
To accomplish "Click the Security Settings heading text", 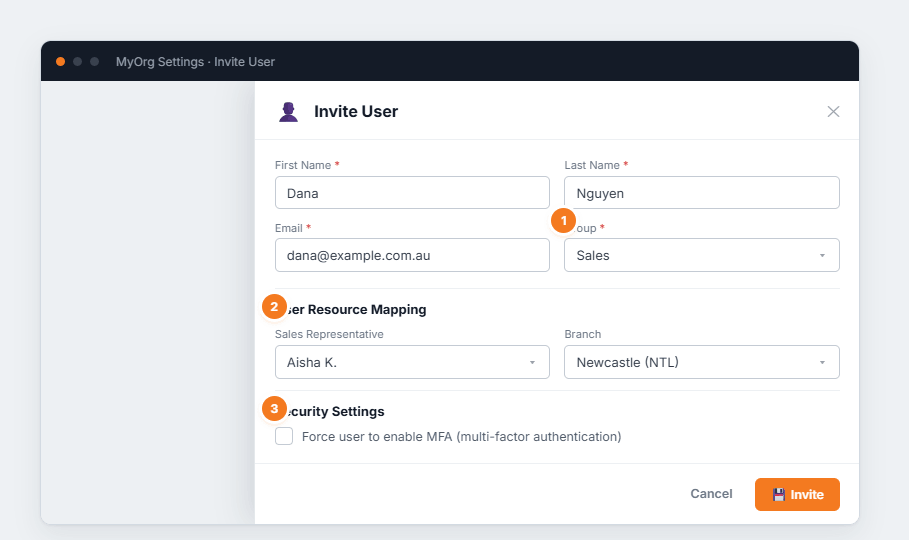I will 335,411.
